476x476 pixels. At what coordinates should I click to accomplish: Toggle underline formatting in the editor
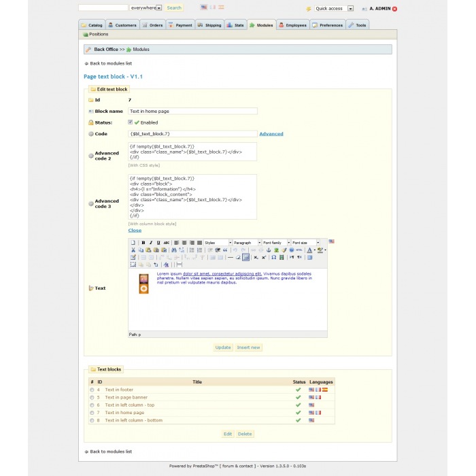(158, 243)
